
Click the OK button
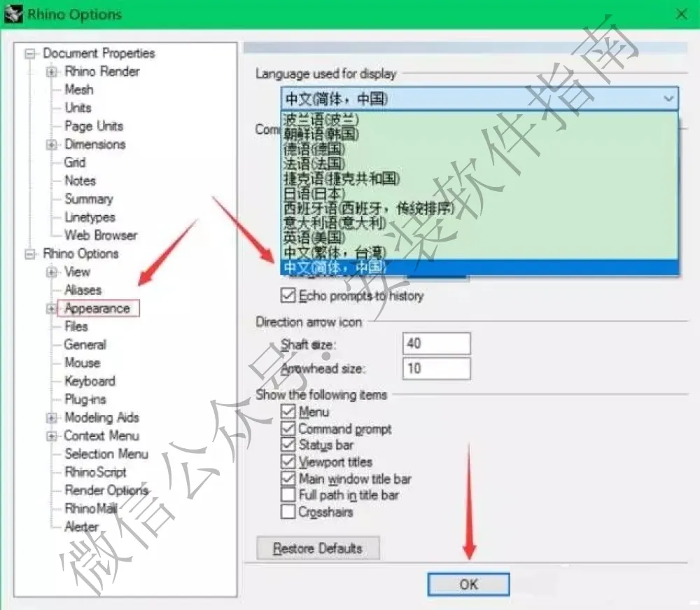pos(468,584)
